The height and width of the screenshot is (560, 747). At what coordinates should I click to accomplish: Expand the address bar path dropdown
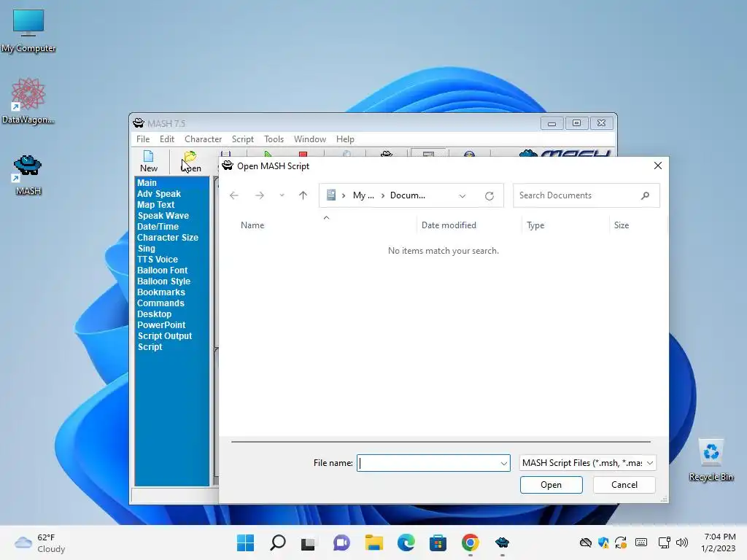click(462, 195)
